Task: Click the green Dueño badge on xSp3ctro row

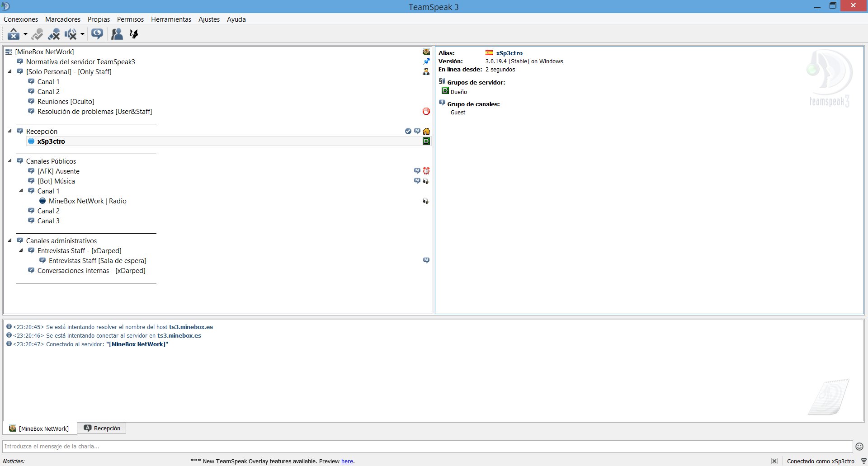Action: [426, 141]
